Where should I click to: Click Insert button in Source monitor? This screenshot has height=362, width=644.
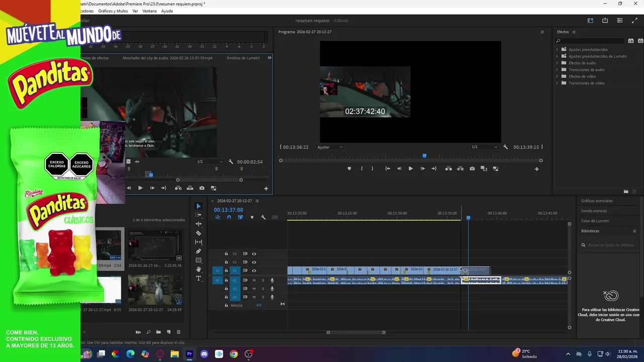click(178, 188)
